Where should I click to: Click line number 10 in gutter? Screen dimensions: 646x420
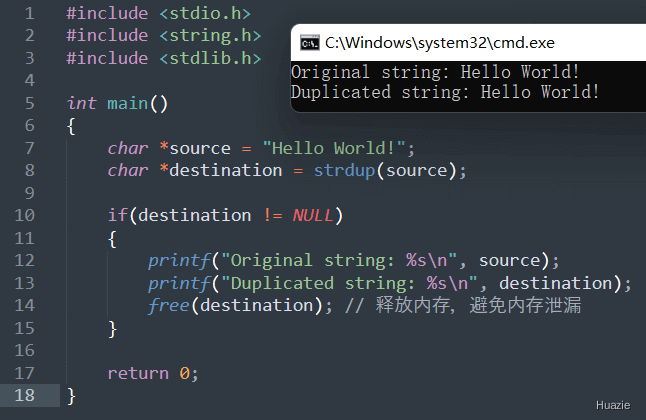coord(24,215)
